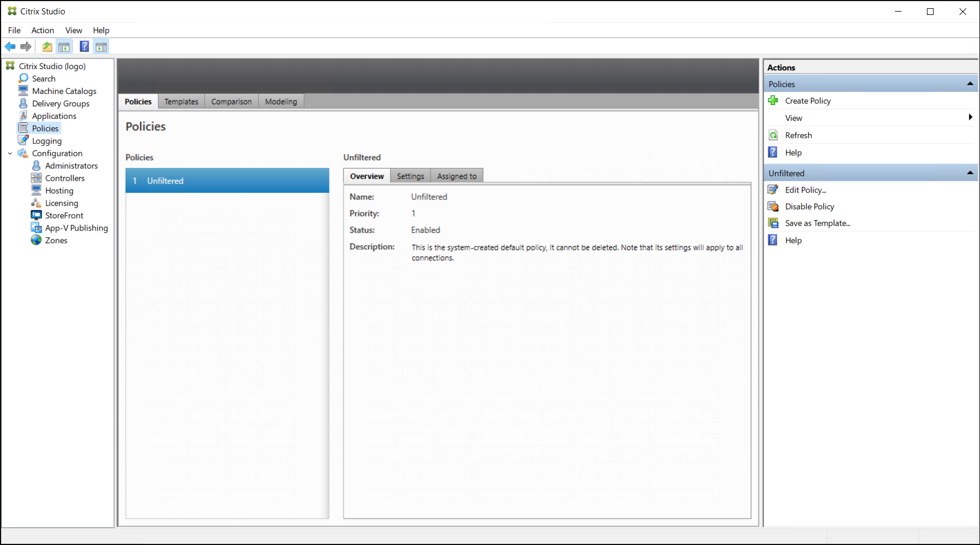980x545 pixels.
Task: Open the File menu
Action: (x=14, y=30)
